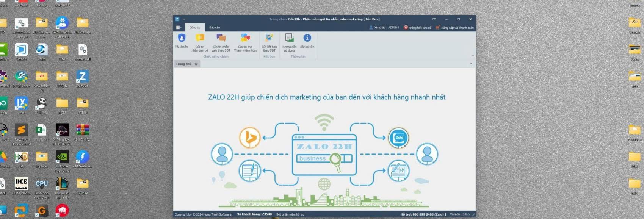Click Mở phần mềm hỗ trợ link
Image resolution: width=644 pixels, height=219 pixels.
[290, 214]
